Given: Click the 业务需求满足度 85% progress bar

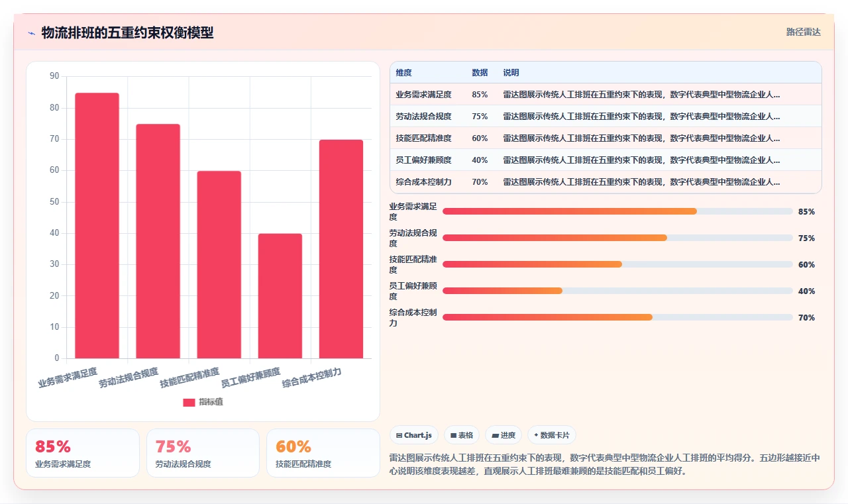Looking at the screenshot, I should click(x=617, y=211).
